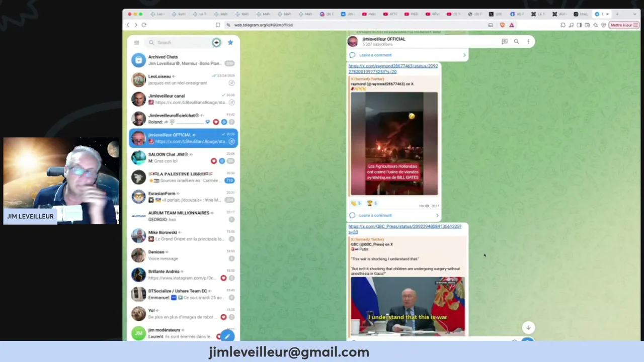Open the Jimleveilleur canal chat

click(184, 100)
